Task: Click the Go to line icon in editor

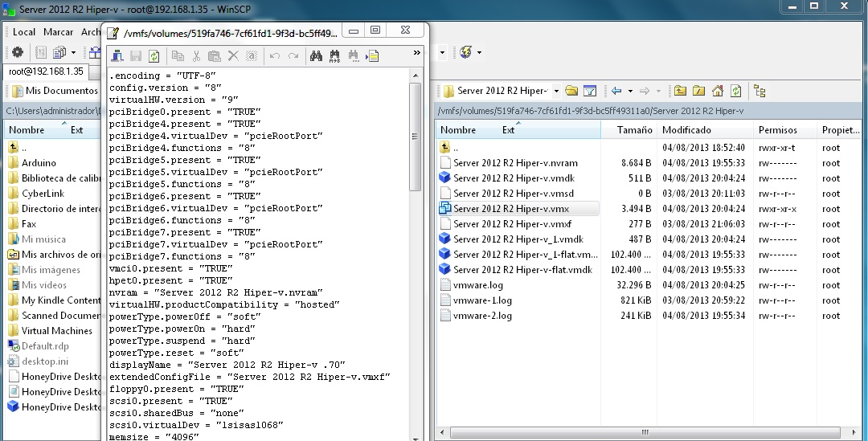Action: (372, 56)
